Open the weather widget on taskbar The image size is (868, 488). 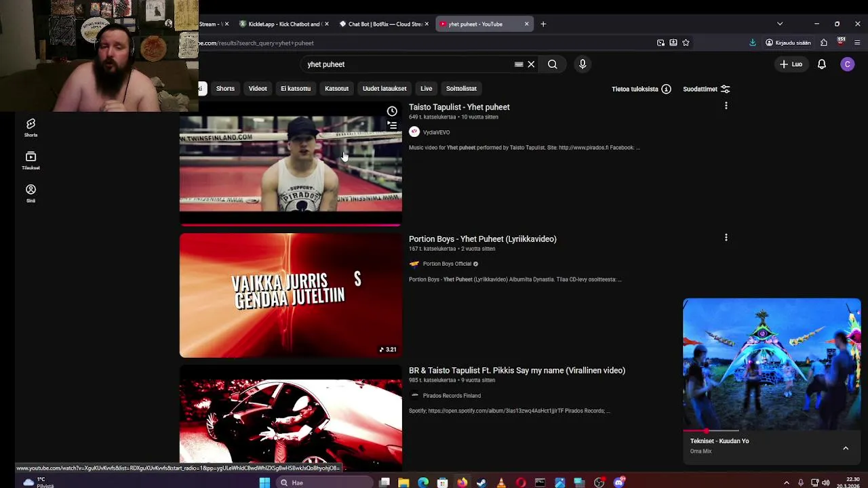tap(37, 482)
